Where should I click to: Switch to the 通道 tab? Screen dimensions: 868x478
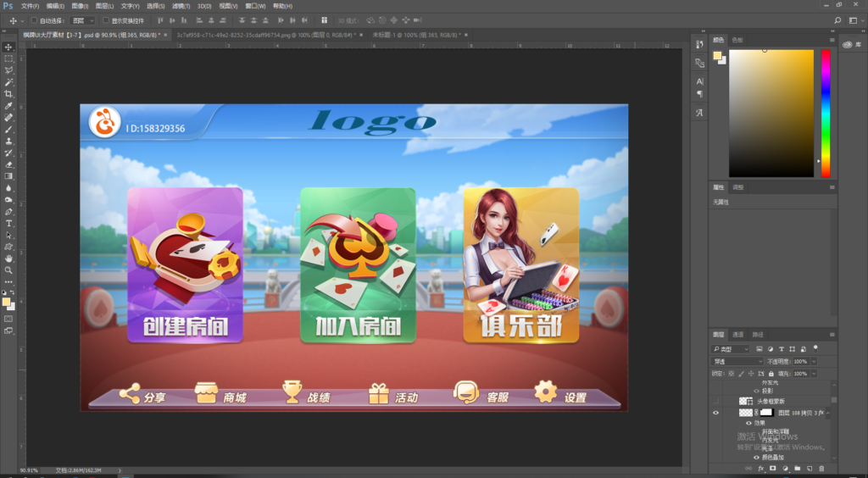[x=738, y=335]
